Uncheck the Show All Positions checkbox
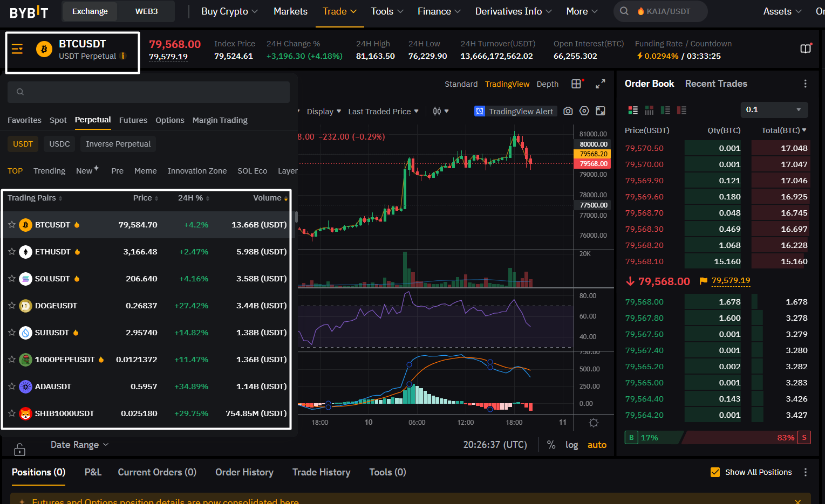 click(x=715, y=472)
